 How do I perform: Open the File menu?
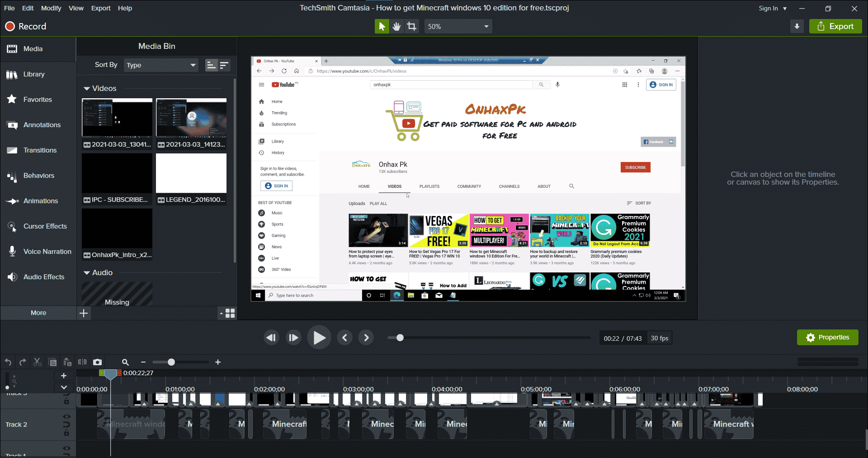(9, 8)
